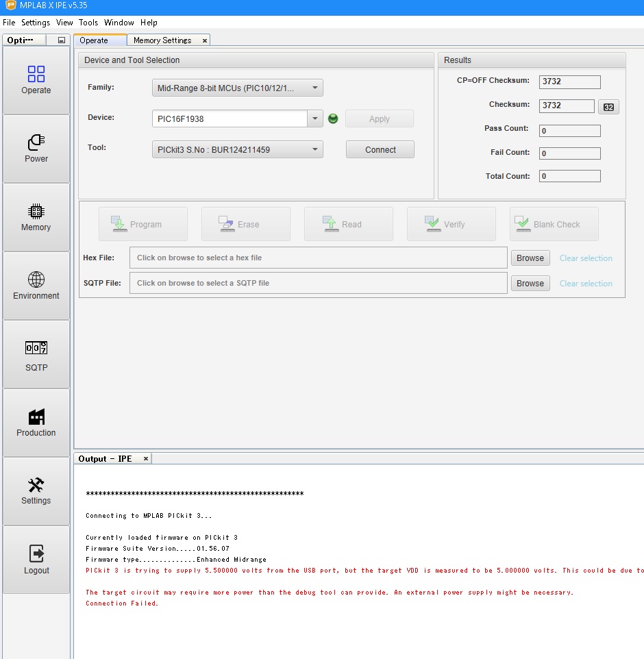
Task: Click the Connect button
Action: tap(380, 149)
